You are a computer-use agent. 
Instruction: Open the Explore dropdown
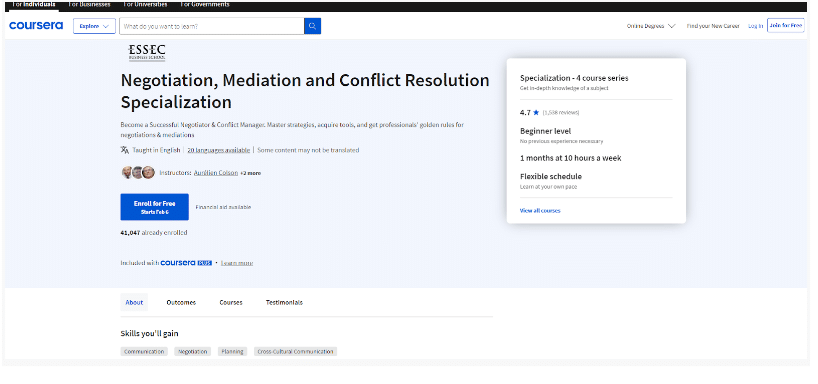click(94, 26)
